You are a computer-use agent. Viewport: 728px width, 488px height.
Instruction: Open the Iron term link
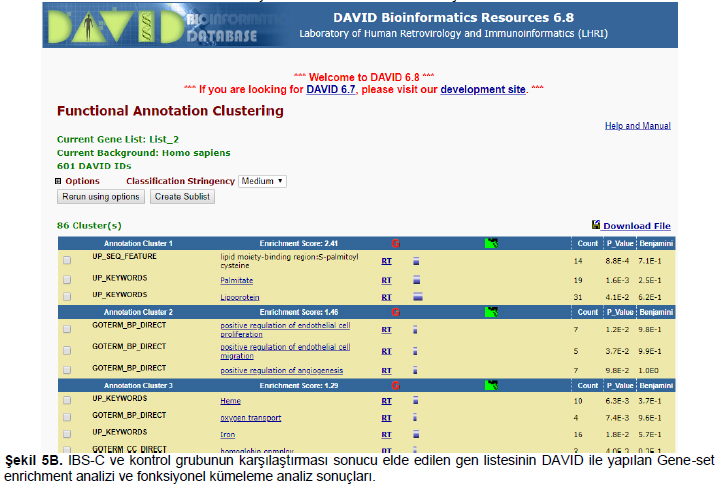[x=228, y=435]
